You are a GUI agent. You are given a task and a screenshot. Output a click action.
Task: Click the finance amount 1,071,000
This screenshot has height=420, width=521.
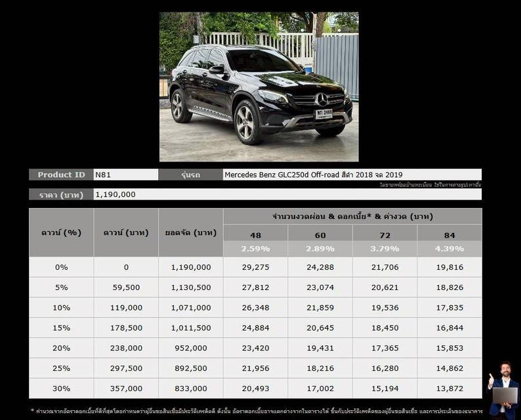coord(191,308)
